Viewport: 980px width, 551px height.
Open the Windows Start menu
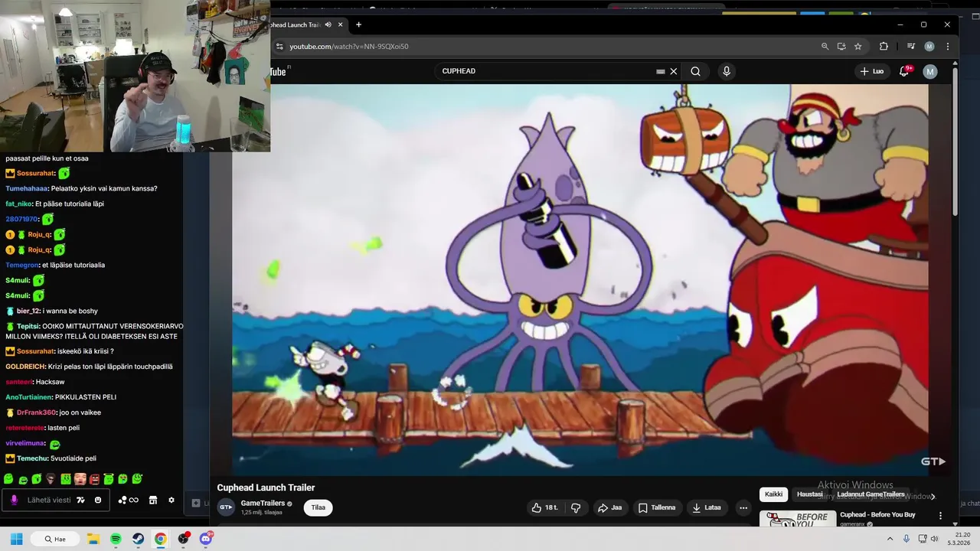pyautogui.click(x=16, y=539)
